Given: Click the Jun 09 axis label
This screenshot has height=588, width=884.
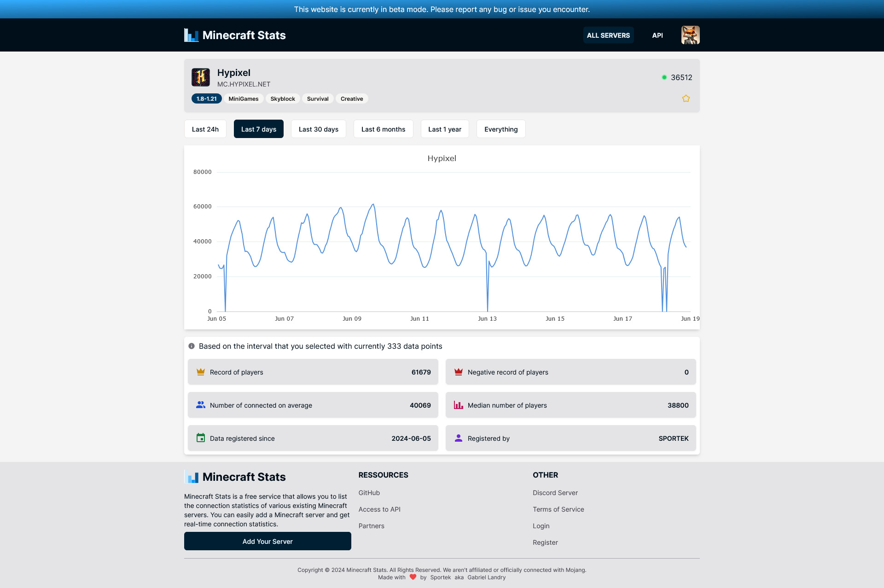Looking at the screenshot, I should point(352,318).
